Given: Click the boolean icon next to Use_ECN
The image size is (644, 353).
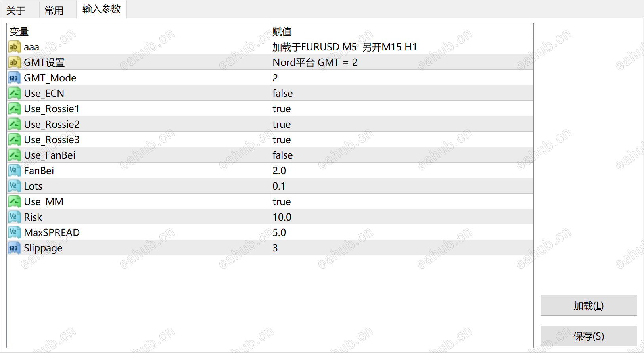Looking at the screenshot, I should (x=14, y=93).
